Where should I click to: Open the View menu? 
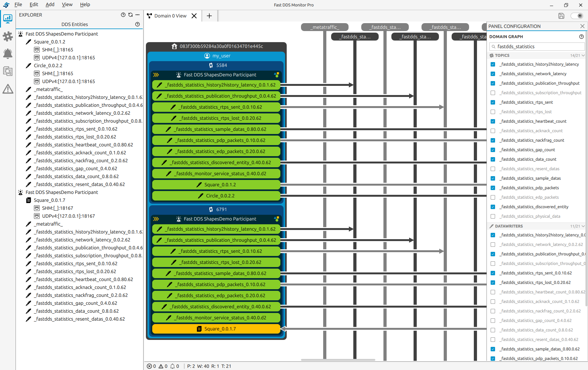click(67, 4)
